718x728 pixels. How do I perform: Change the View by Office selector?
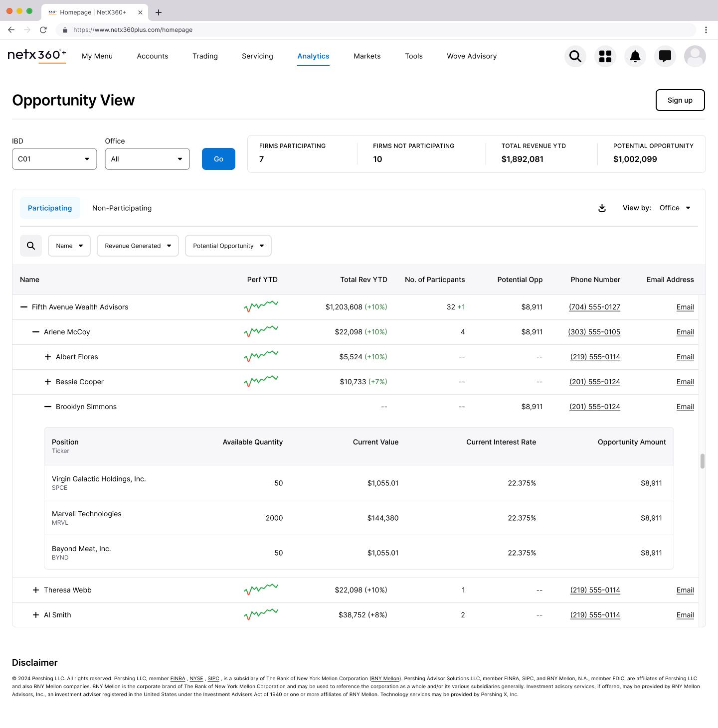pos(675,208)
